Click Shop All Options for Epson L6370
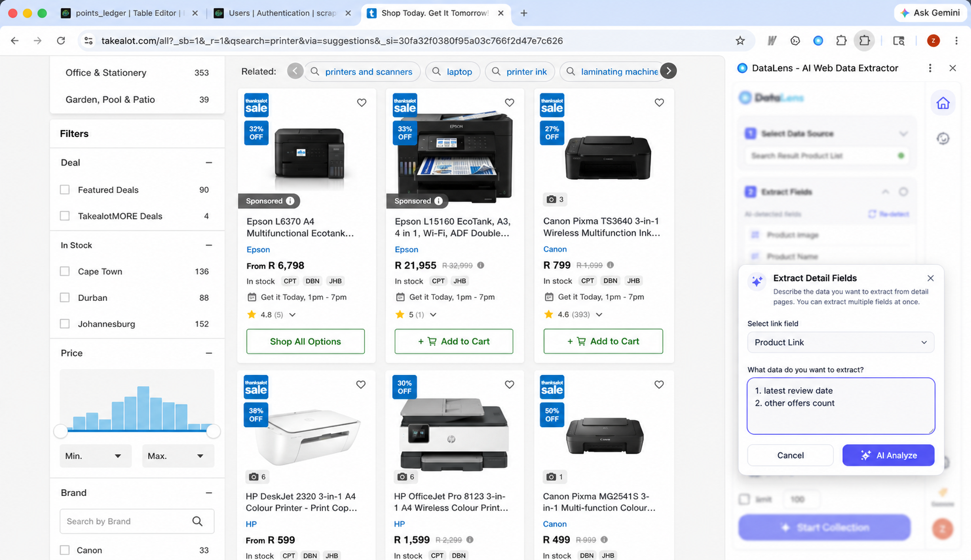 click(x=305, y=341)
